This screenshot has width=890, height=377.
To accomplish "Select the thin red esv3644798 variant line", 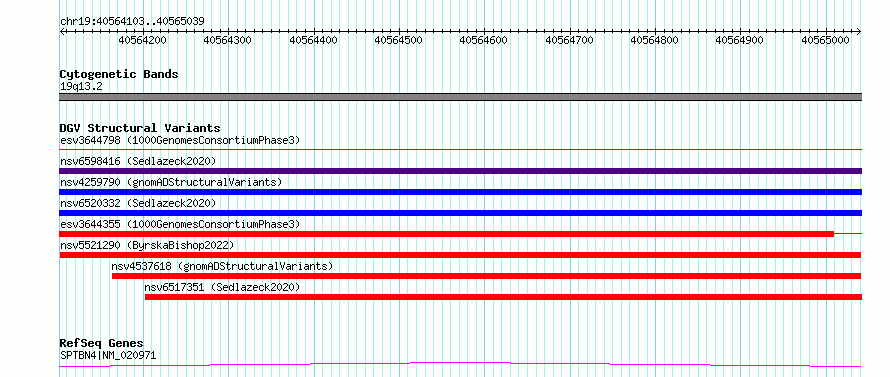I will coord(460,149).
